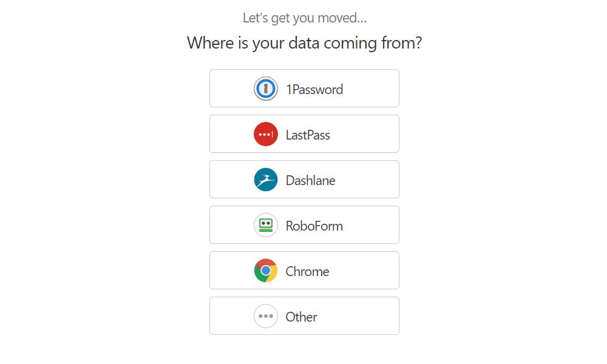The height and width of the screenshot is (364, 607).
Task: Click the "RoboForm" text label
Action: tap(314, 226)
